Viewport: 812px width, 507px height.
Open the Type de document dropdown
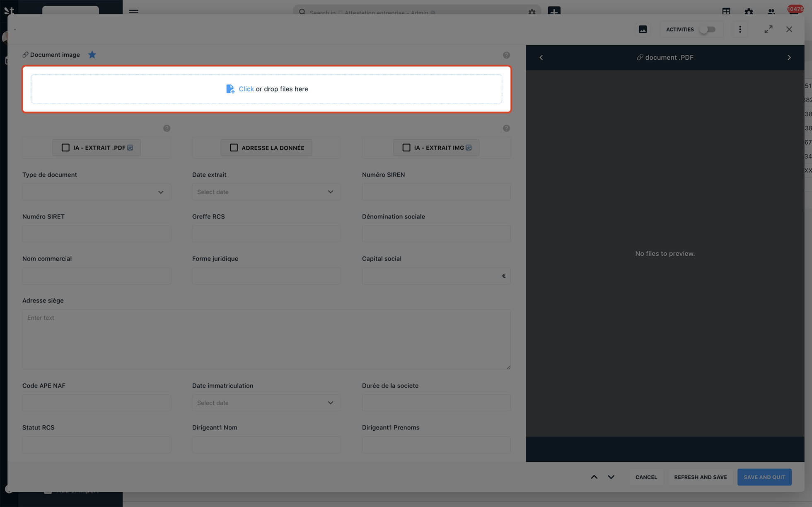pyautogui.click(x=97, y=192)
